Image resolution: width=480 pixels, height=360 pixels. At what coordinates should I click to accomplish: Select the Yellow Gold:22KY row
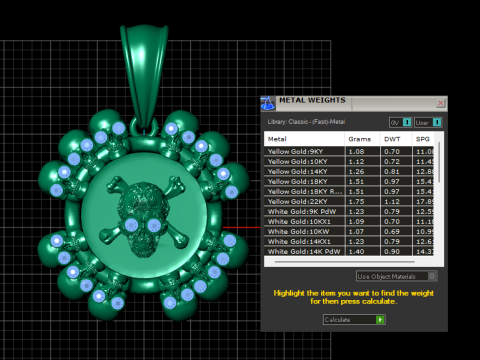click(349, 201)
